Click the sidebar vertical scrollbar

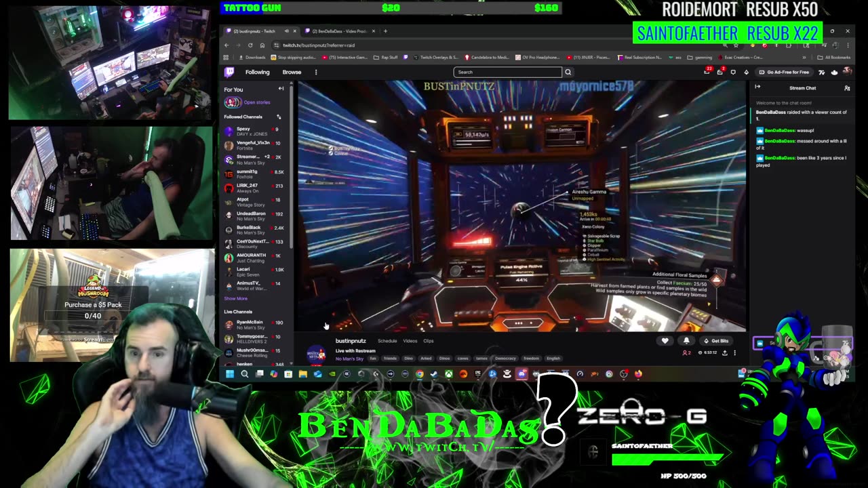click(x=291, y=166)
